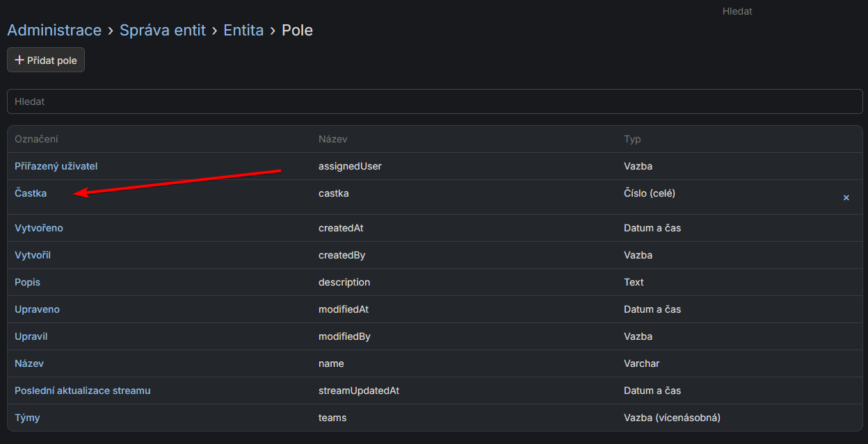
Task: Open the Název field
Action: click(29, 363)
